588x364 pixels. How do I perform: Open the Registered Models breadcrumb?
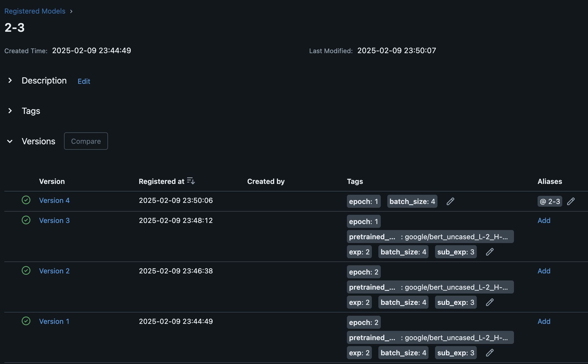coord(35,11)
